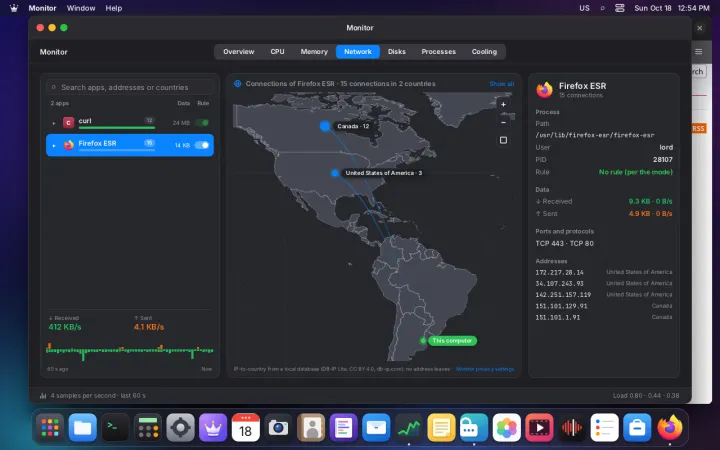Open the Processes tab

point(439,51)
